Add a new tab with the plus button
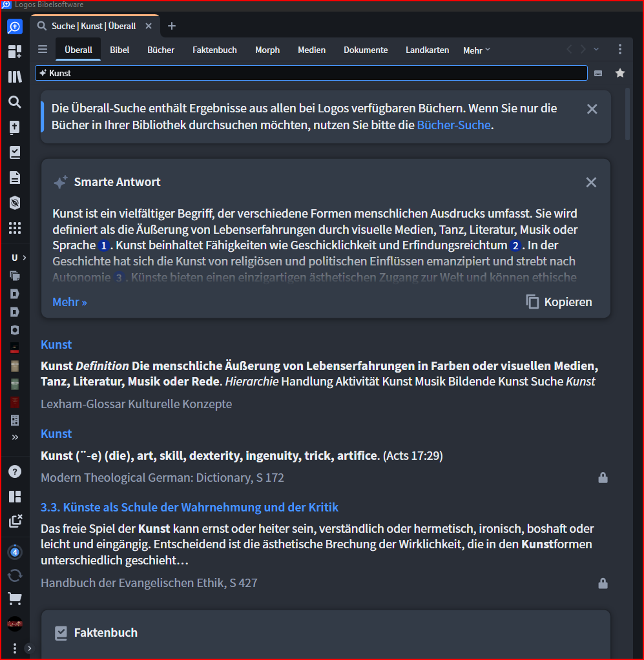Screen dimensions: 644x660 coord(172,26)
